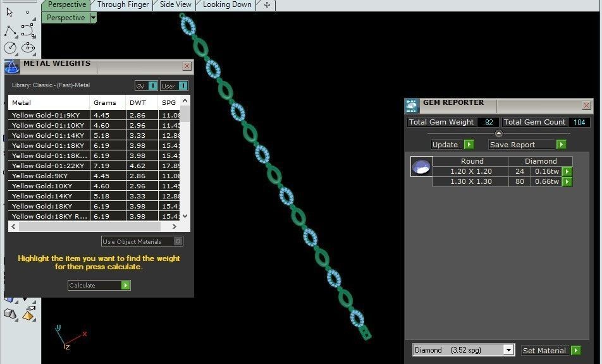Select the Yellow Gold:18KY row

(94, 206)
